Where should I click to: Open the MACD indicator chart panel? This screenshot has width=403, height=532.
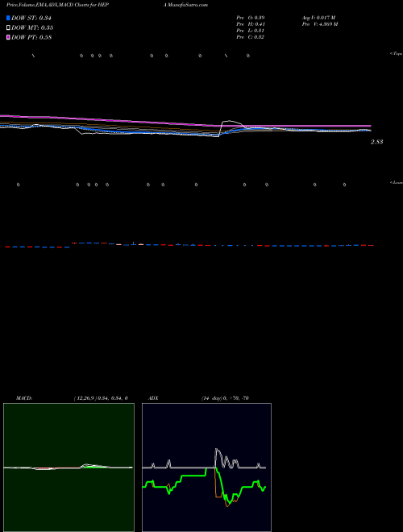69,468
